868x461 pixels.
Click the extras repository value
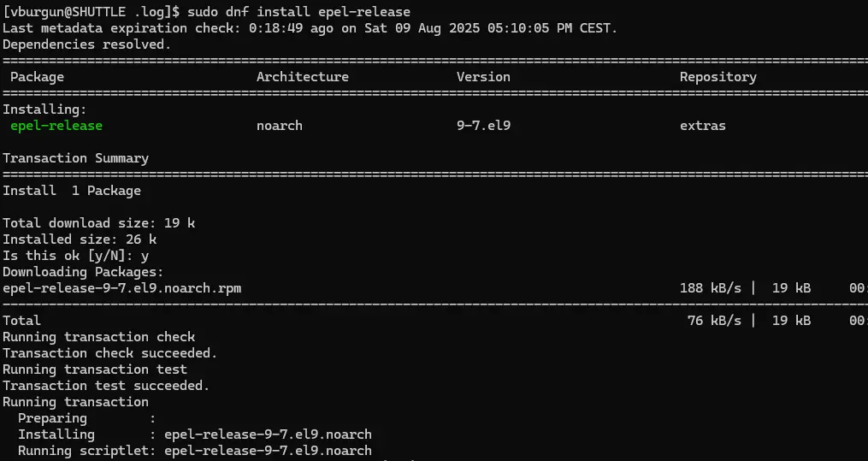click(702, 126)
